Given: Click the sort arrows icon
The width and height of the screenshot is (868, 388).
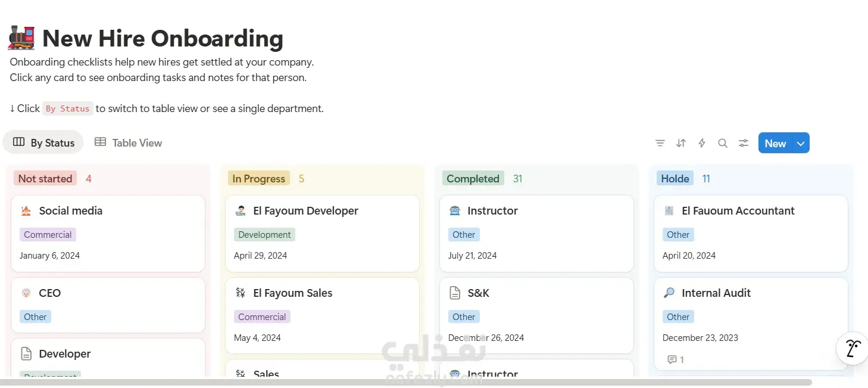Looking at the screenshot, I should click(681, 143).
